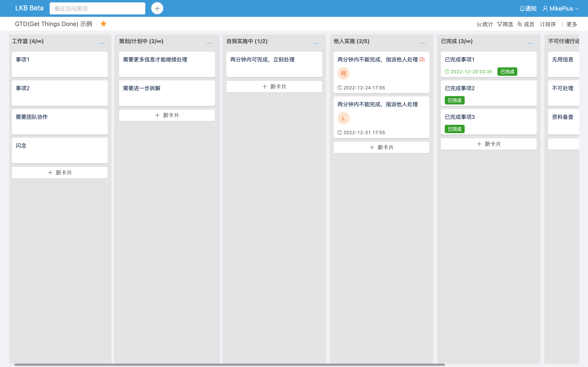This screenshot has height=367, width=588.
Task: Click the 已完成 (3/∞) column header
Action: pos(457,41)
